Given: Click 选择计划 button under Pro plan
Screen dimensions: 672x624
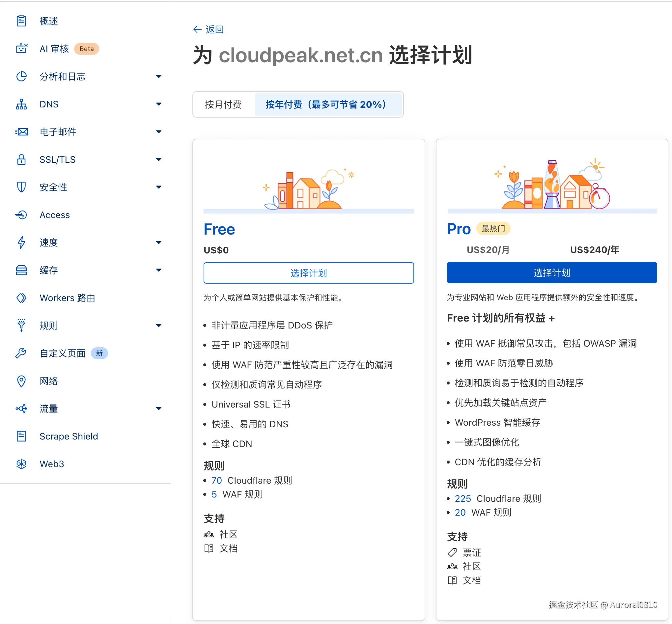Looking at the screenshot, I should click(x=552, y=272).
